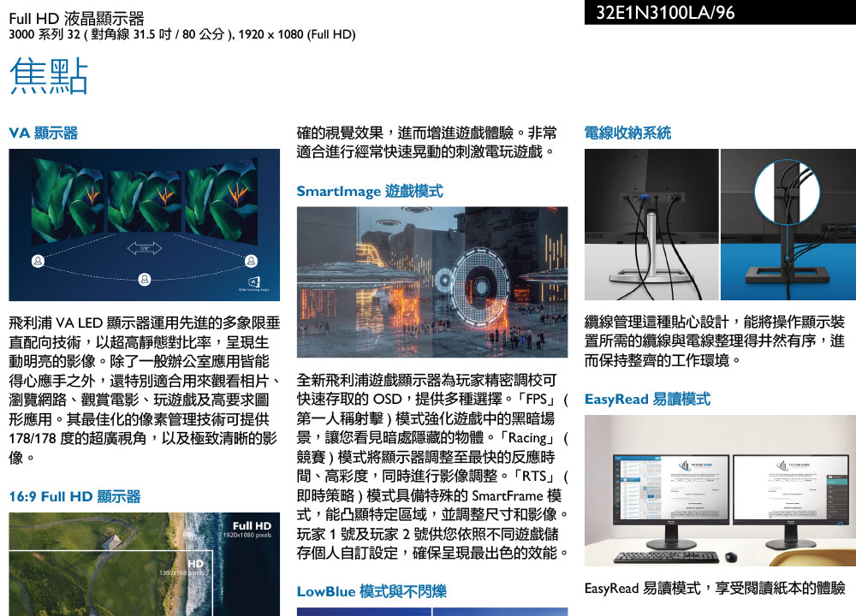The height and width of the screenshot is (616, 856).
Task: Click the 'EasyRead 易讀模式，享受閱讀紙本的體驗' caption
Action: (715, 588)
